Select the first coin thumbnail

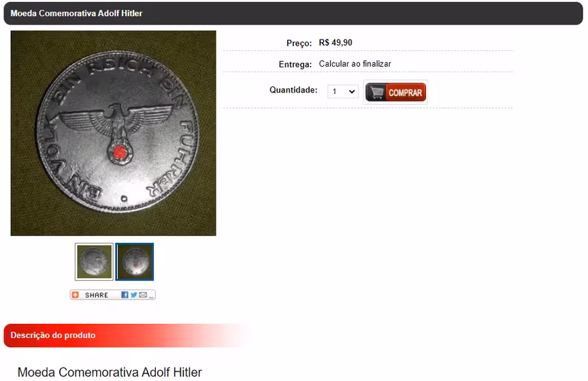click(94, 262)
